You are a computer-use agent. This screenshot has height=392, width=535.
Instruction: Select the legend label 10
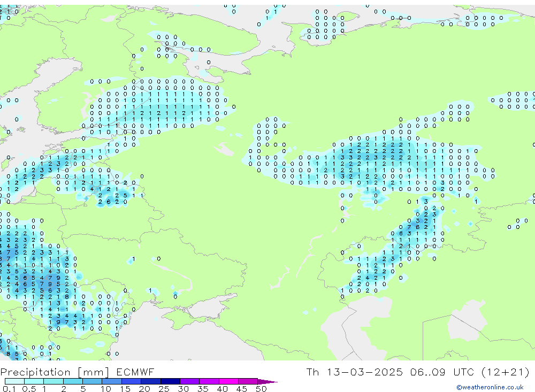click(x=106, y=389)
